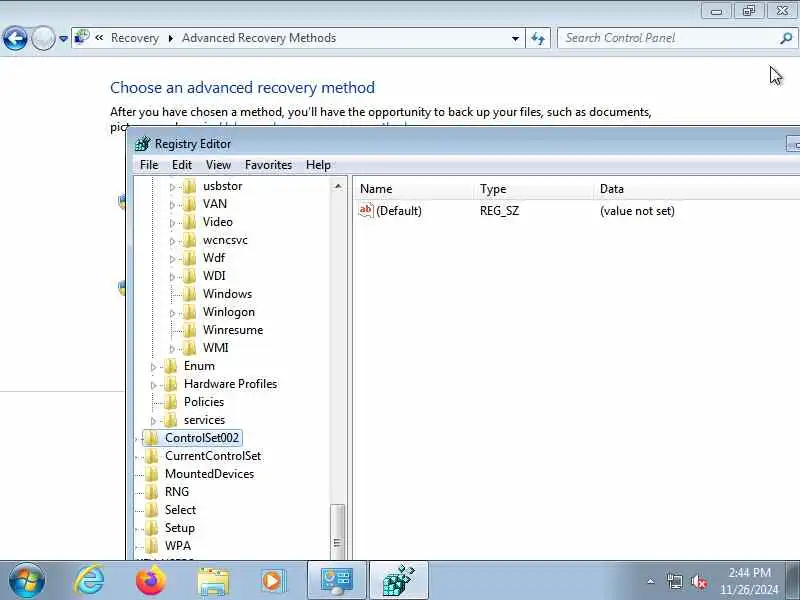
Task: Click the Registry Editor title bar icon
Action: coord(143,144)
